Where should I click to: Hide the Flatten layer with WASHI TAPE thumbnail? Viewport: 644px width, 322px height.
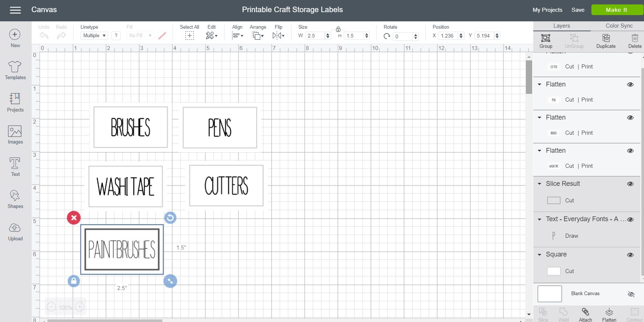[630, 151]
